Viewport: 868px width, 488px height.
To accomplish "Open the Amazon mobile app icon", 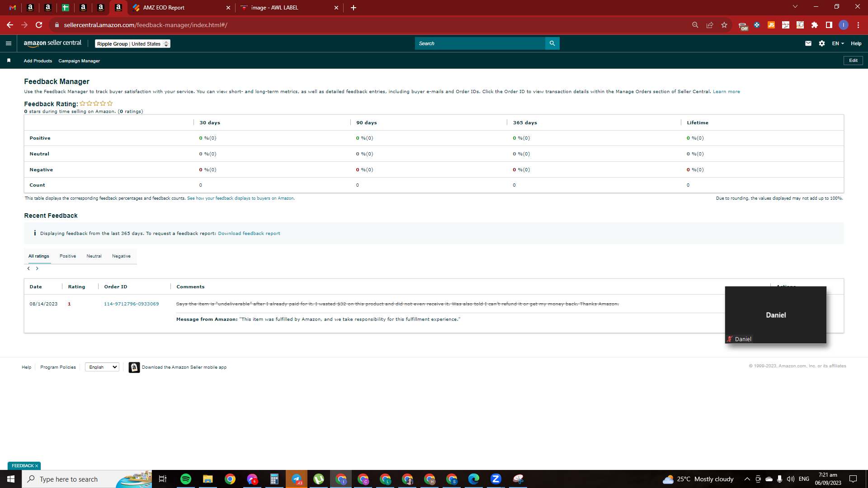I will coord(134,367).
